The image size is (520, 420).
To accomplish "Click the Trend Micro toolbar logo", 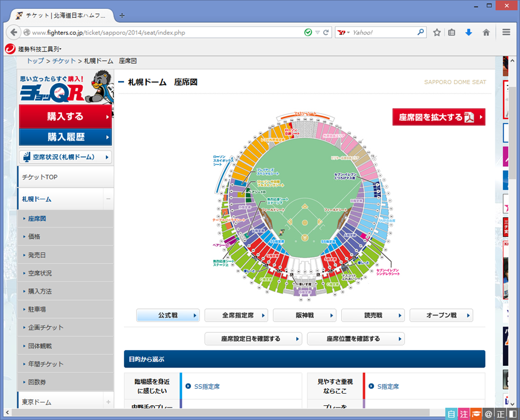I will pos(10,49).
